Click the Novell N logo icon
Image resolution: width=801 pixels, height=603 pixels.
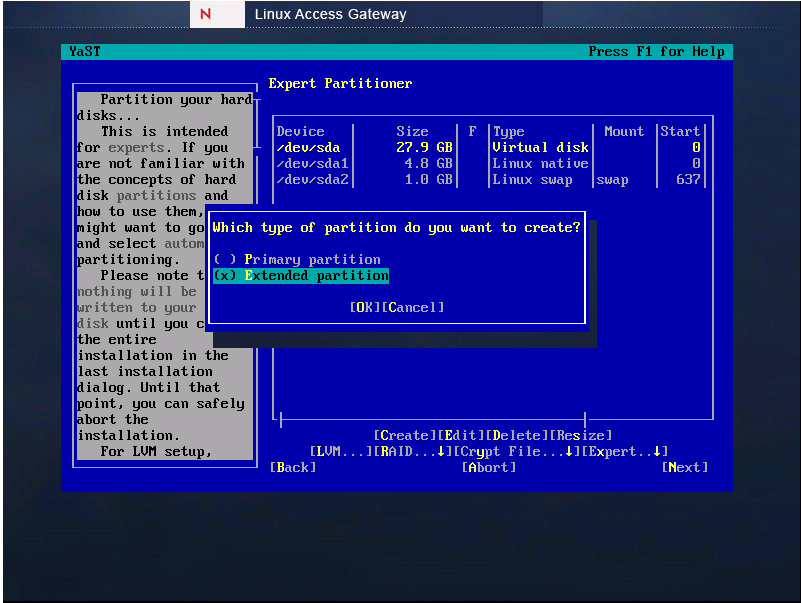pos(205,14)
